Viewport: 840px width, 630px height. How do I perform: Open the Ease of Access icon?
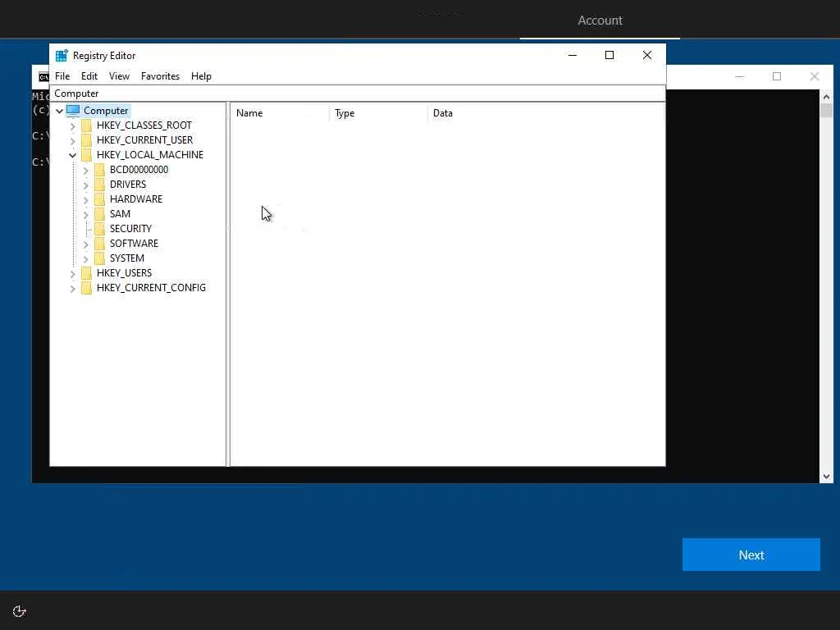tap(20, 611)
